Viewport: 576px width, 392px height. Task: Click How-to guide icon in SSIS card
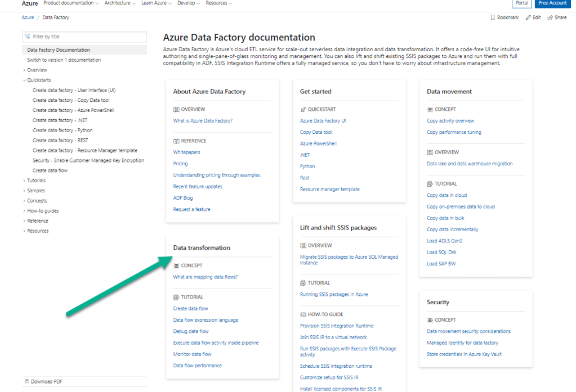303,314
